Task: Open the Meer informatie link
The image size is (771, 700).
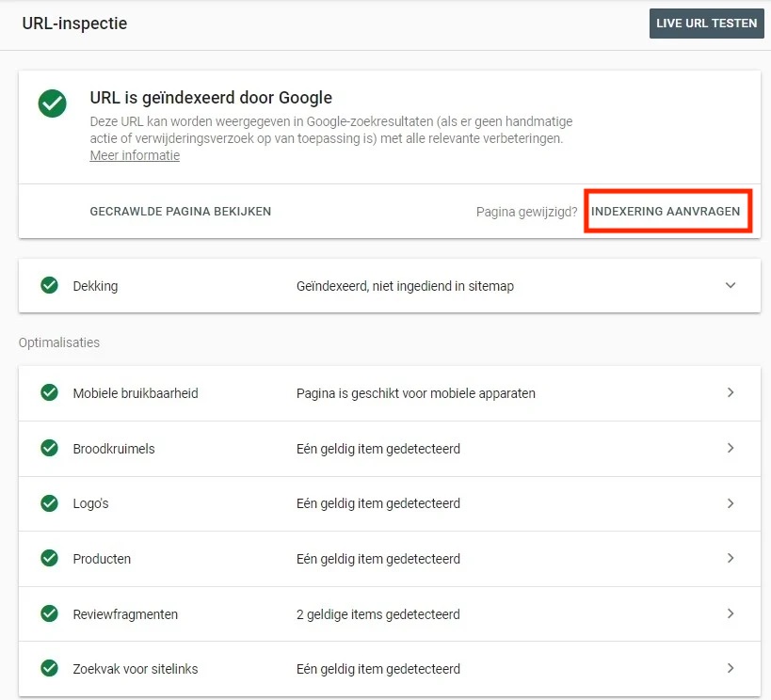Action: coord(135,155)
